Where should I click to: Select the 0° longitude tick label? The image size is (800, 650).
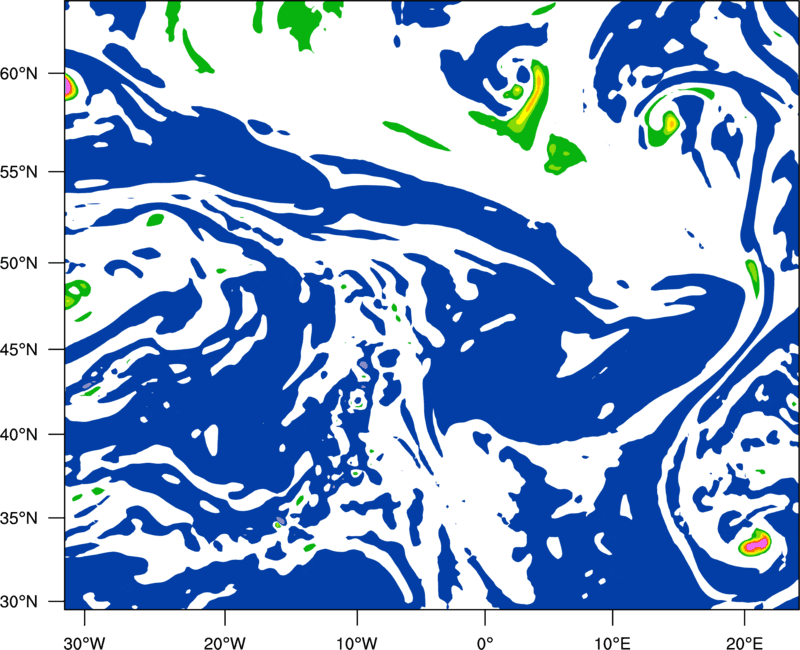click(485, 643)
